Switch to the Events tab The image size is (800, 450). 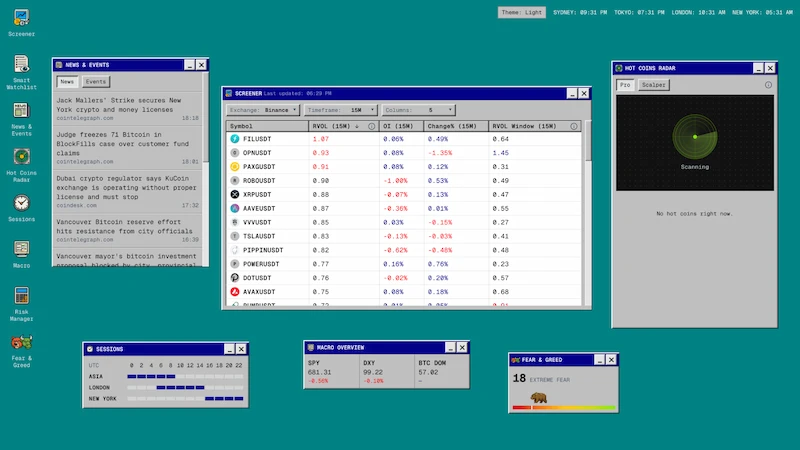[96, 81]
